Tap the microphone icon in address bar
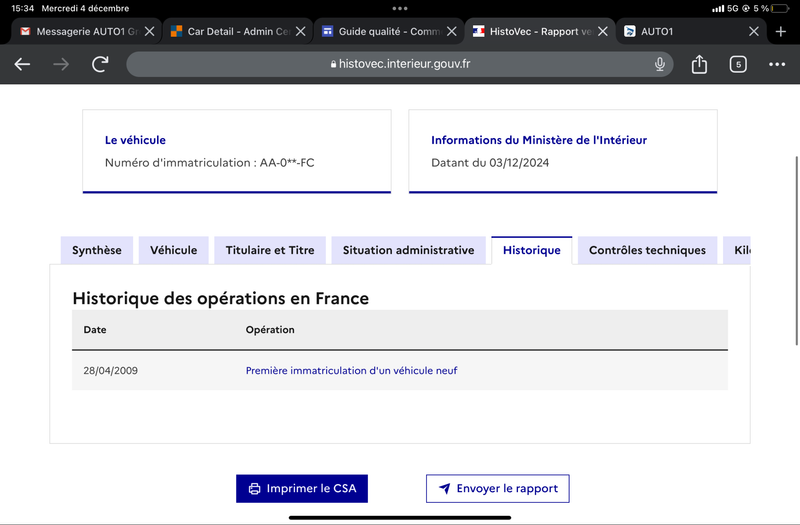Image resolution: width=800 pixels, height=525 pixels. 660,64
